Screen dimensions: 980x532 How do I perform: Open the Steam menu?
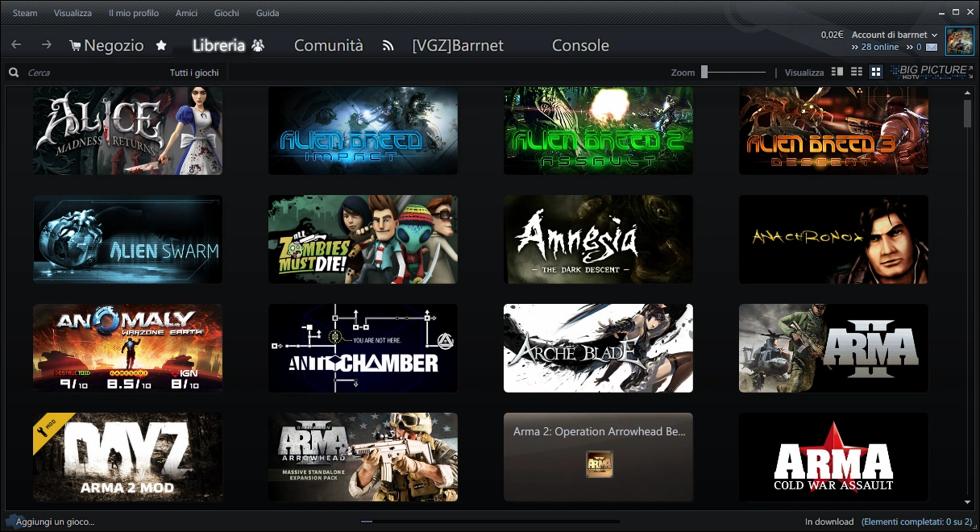(x=25, y=13)
